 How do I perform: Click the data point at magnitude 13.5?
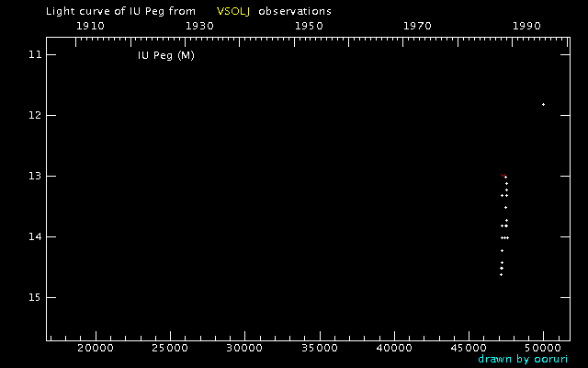click(505, 208)
